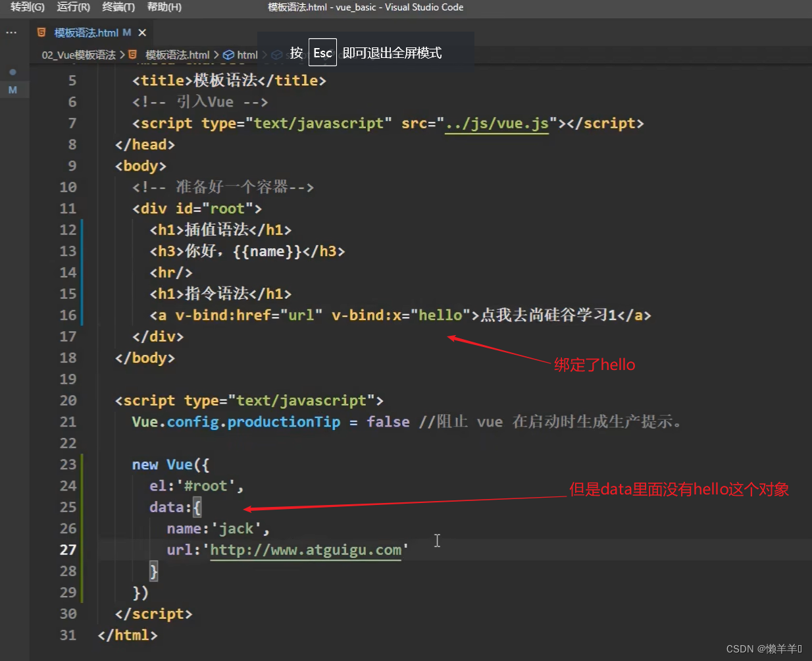Click the '</head>' closing tag
Image resolution: width=812 pixels, height=661 pixels.
tap(145, 144)
